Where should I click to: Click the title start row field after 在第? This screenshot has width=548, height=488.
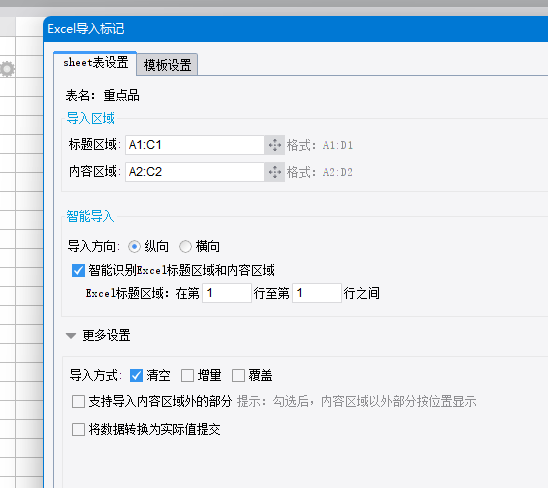tap(227, 293)
